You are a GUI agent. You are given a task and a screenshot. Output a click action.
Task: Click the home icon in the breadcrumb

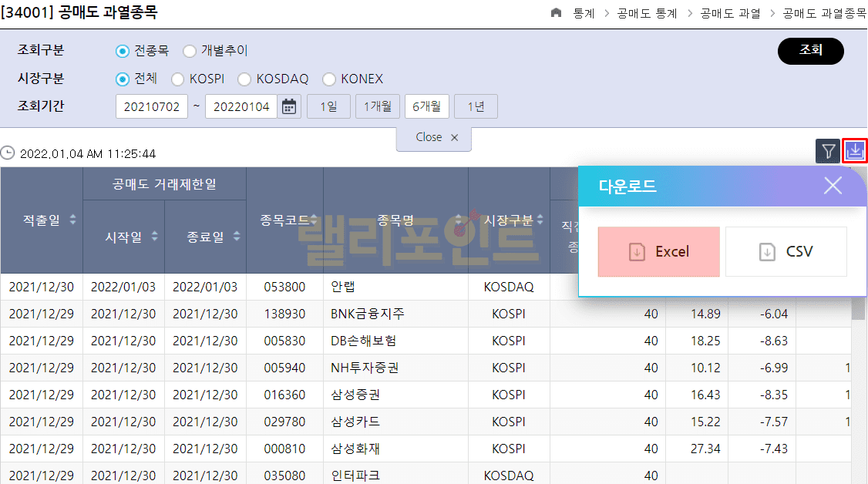(557, 14)
